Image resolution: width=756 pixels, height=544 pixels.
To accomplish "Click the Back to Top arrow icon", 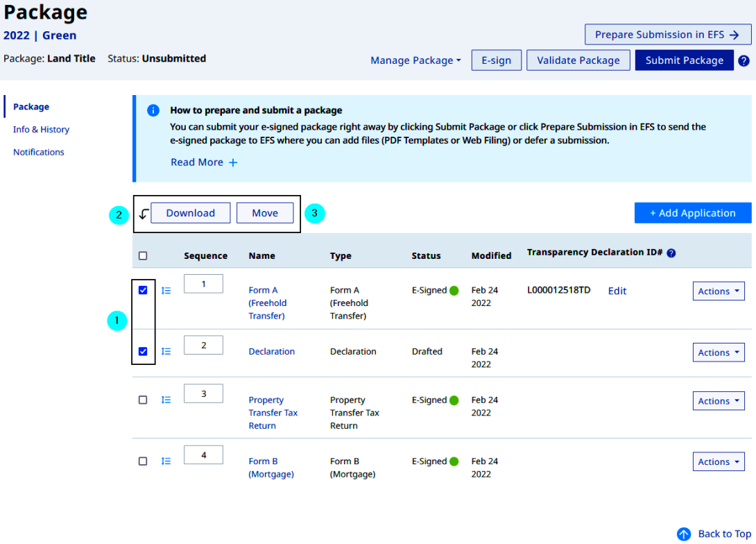I will point(684,534).
